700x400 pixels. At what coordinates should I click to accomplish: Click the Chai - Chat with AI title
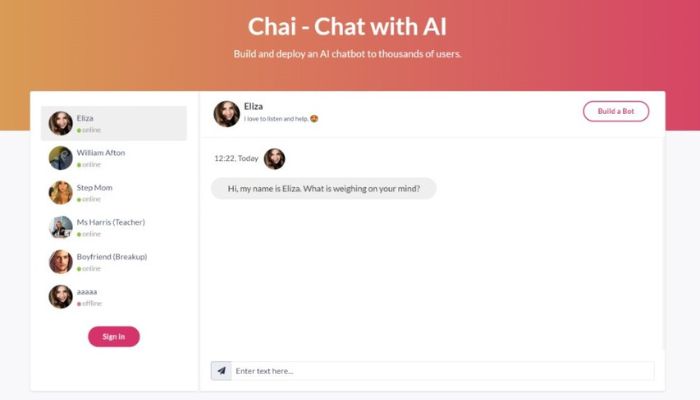(x=347, y=26)
